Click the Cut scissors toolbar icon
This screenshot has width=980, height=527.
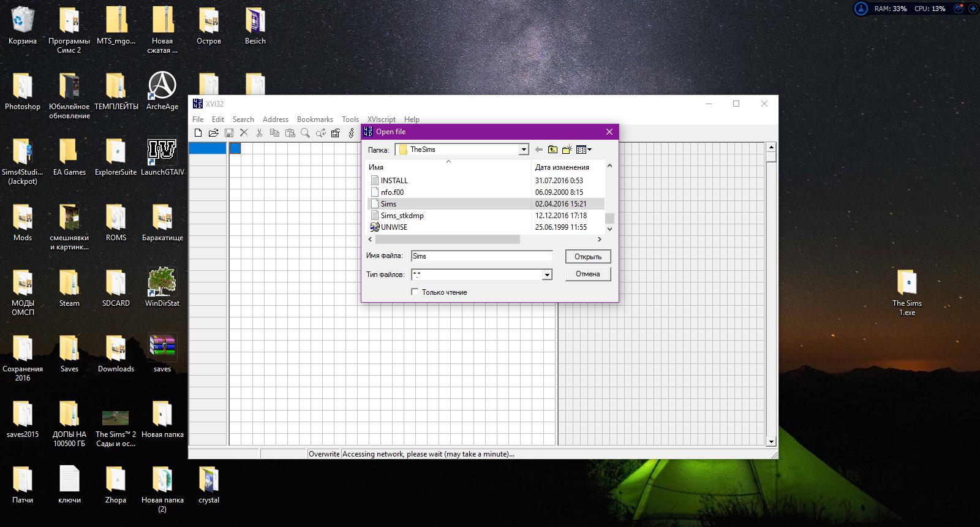tap(259, 133)
